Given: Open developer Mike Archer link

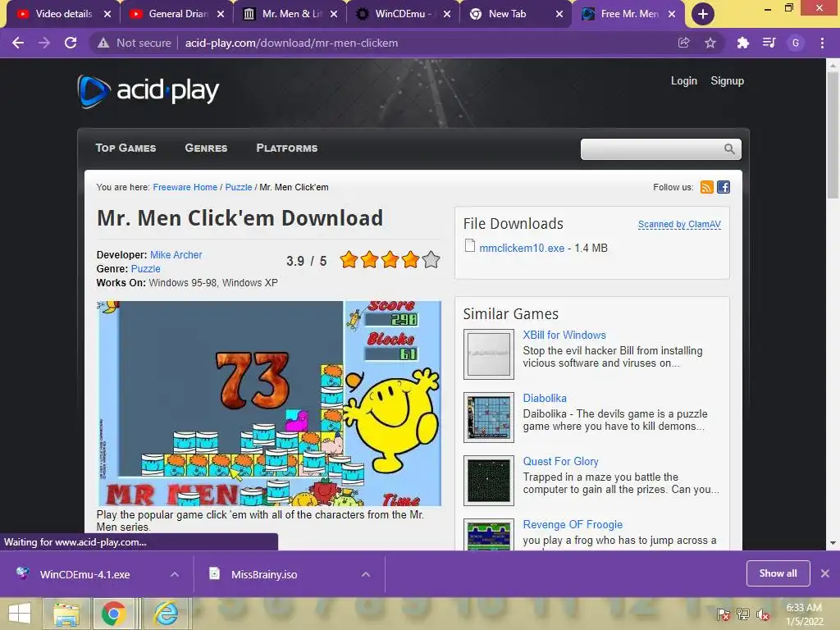Looking at the screenshot, I should (x=176, y=255).
